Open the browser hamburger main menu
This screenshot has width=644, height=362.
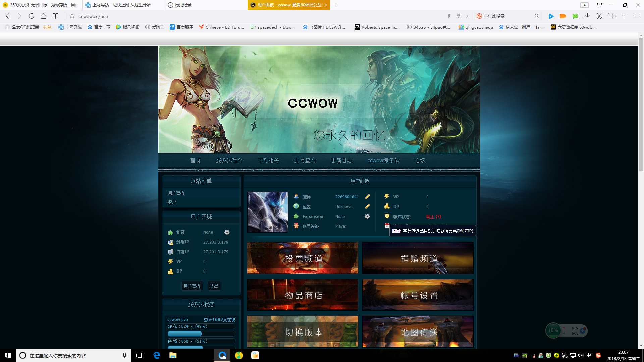pyautogui.click(x=636, y=16)
